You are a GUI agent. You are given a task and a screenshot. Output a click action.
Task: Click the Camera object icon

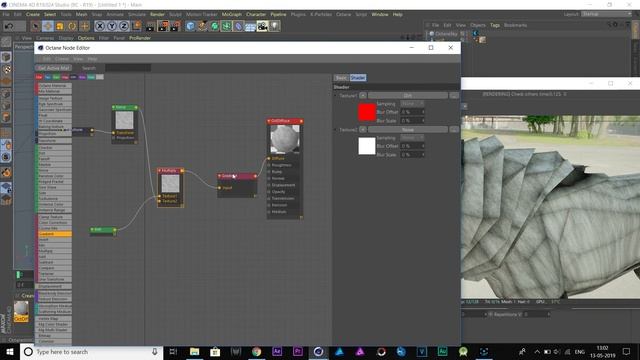point(262,27)
